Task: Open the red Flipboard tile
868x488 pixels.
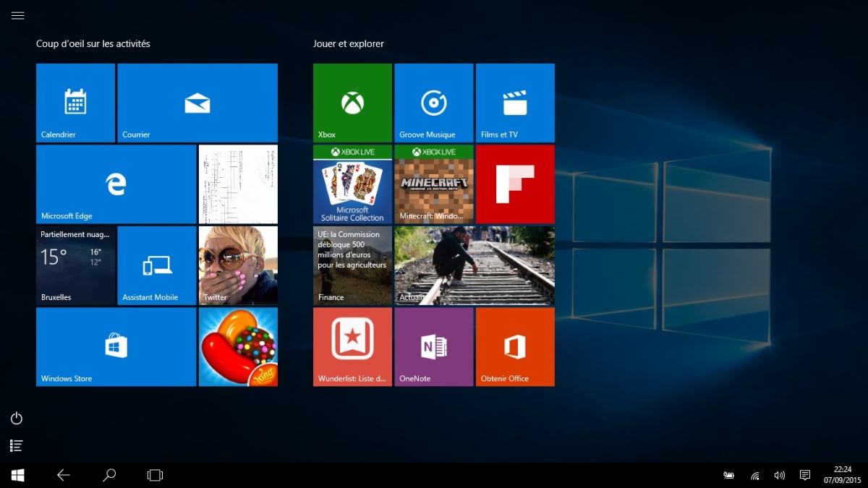Action: 515,184
